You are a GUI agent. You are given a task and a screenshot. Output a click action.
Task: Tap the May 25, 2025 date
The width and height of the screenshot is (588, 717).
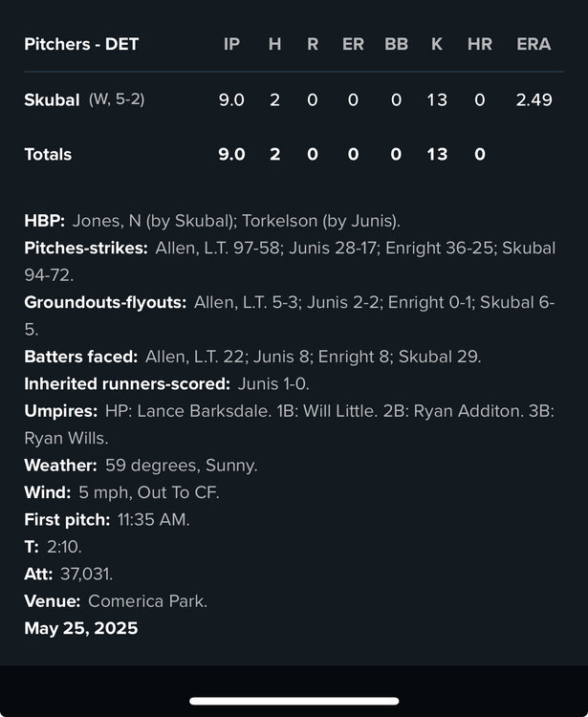click(x=80, y=628)
